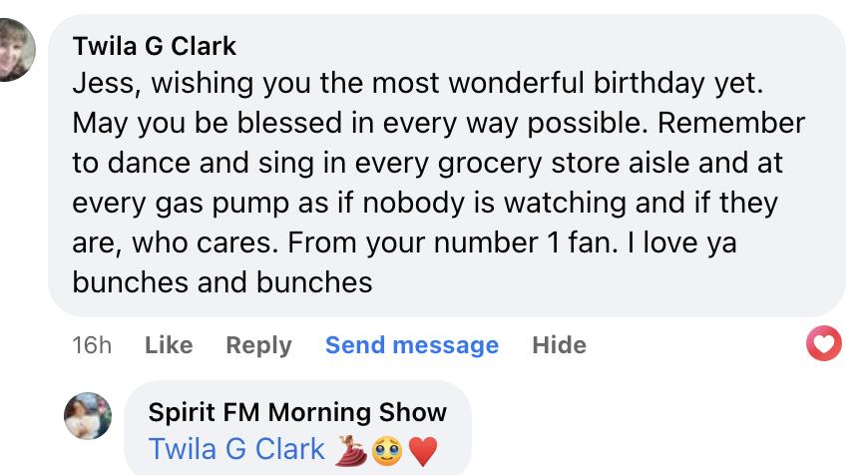
Task: Click the love heart reaction icon on the comment
Action: (823, 344)
